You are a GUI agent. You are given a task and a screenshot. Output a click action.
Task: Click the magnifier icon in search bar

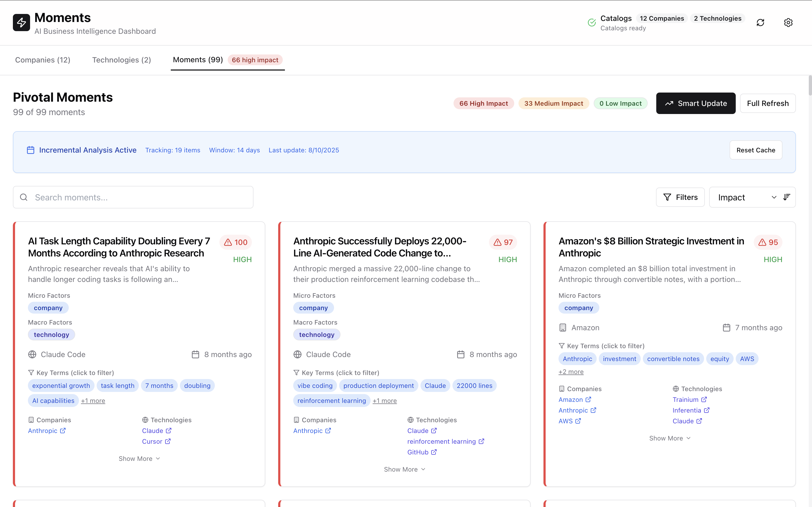pos(23,197)
